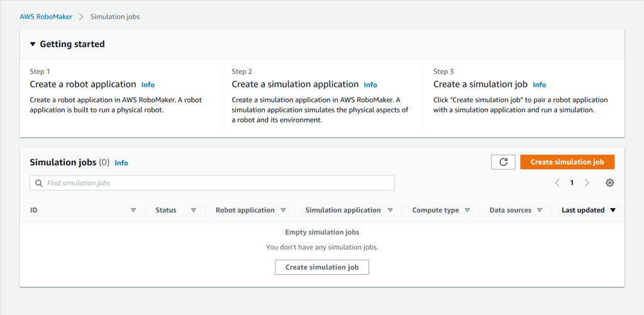Click the search magnifier icon
The height and width of the screenshot is (315, 644).
(39, 183)
